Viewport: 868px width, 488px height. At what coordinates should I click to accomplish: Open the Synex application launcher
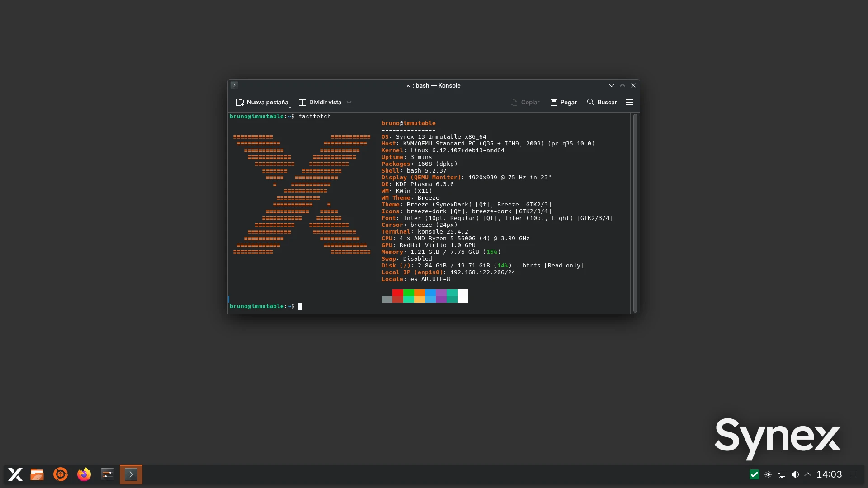tap(15, 474)
